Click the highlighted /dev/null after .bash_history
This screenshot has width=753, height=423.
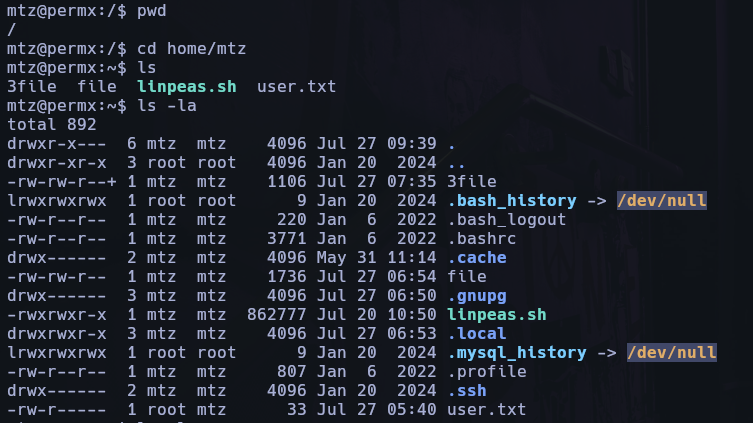tap(661, 201)
